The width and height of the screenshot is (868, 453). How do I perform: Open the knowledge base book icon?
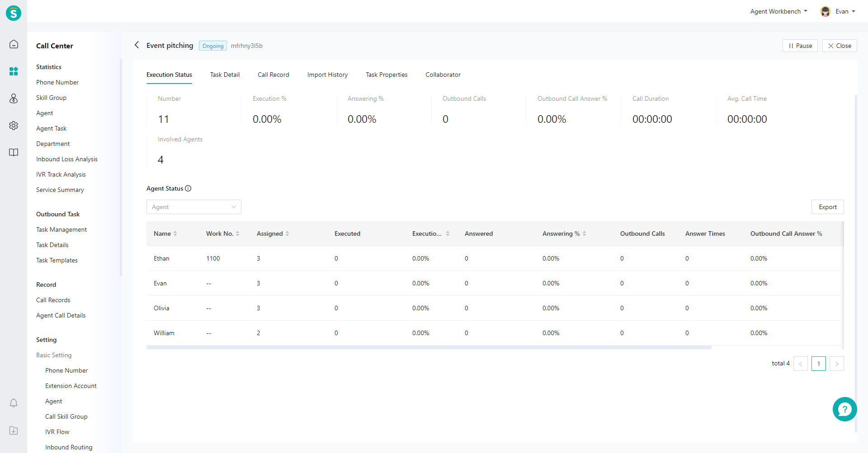click(14, 153)
